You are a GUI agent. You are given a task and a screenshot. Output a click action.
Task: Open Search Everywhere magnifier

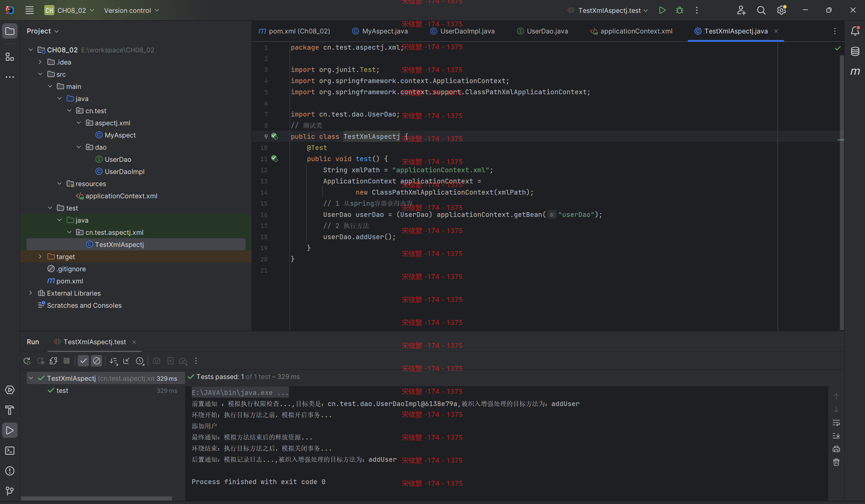[x=761, y=10]
